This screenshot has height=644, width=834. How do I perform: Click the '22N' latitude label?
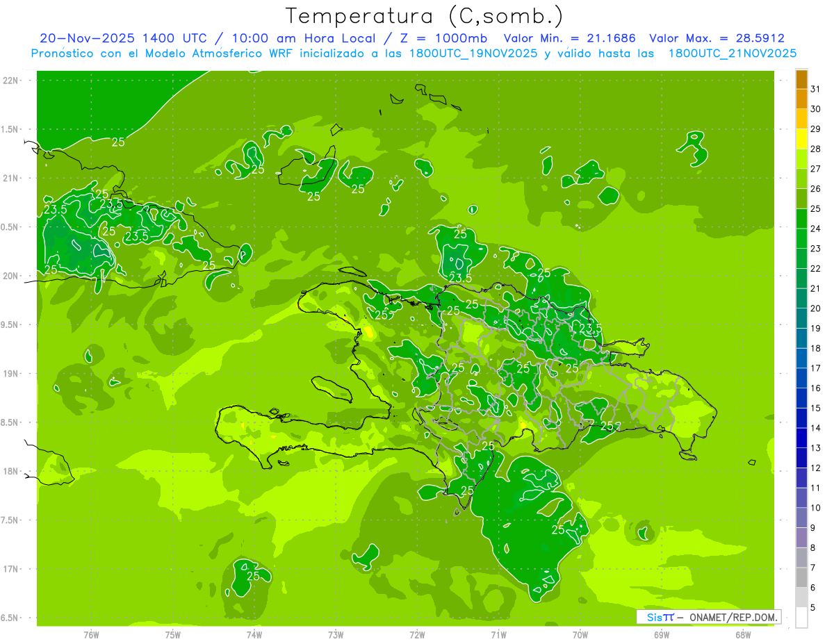click(x=12, y=80)
